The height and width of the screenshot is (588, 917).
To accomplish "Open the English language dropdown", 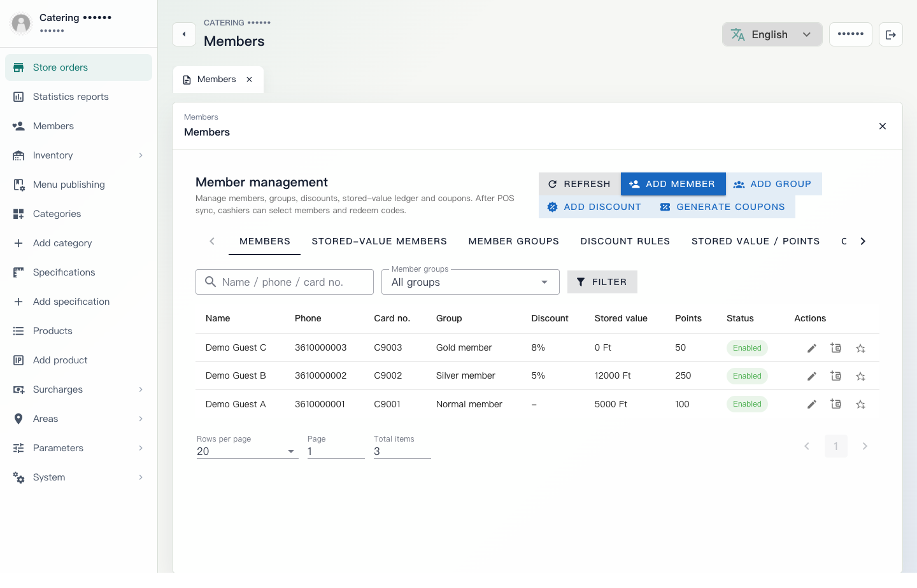I will 772,34.
